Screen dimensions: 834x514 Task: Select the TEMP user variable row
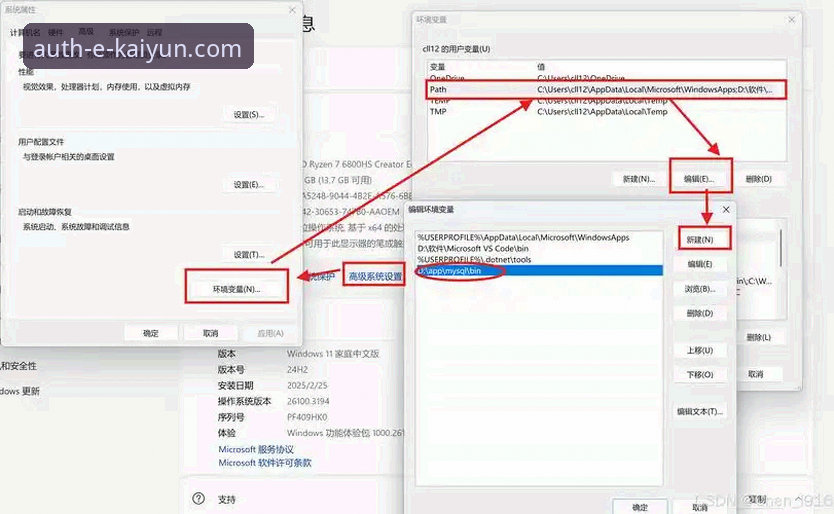[x=607, y=101]
